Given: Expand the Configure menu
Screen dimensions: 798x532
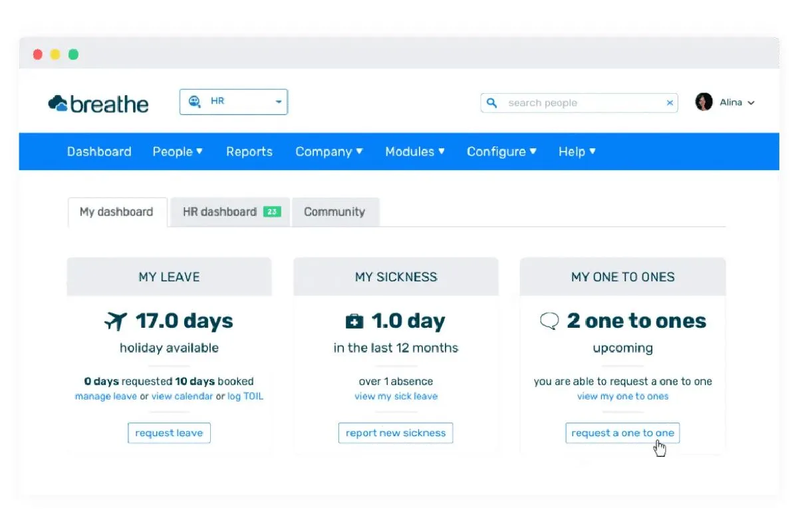Looking at the screenshot, I should point(501,152).
